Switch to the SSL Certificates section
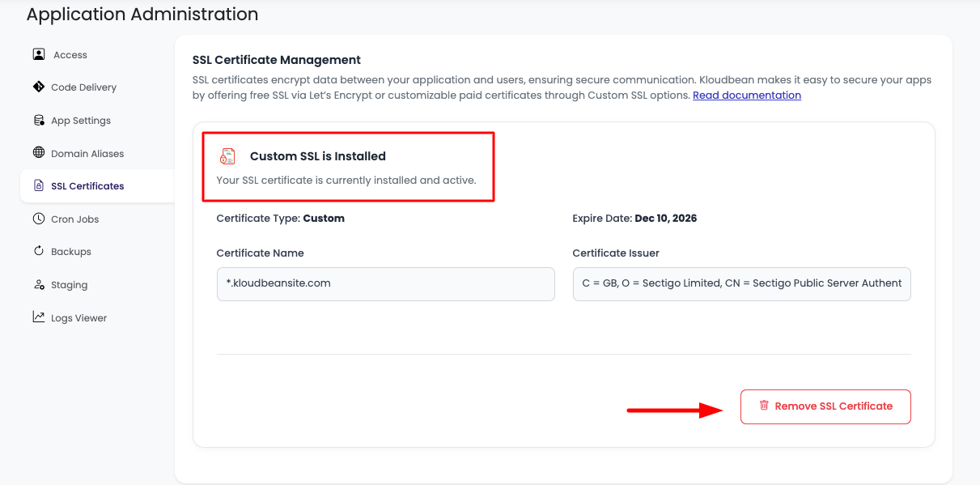This screenshot has height=485, width=980. point(87,186)
